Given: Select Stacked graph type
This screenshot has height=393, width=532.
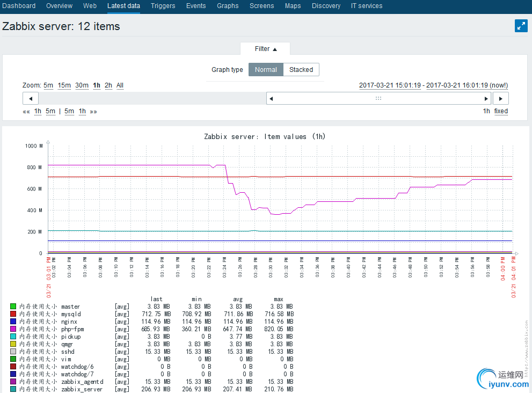Looking at the screenshot, I should click(x=301, y=70).
